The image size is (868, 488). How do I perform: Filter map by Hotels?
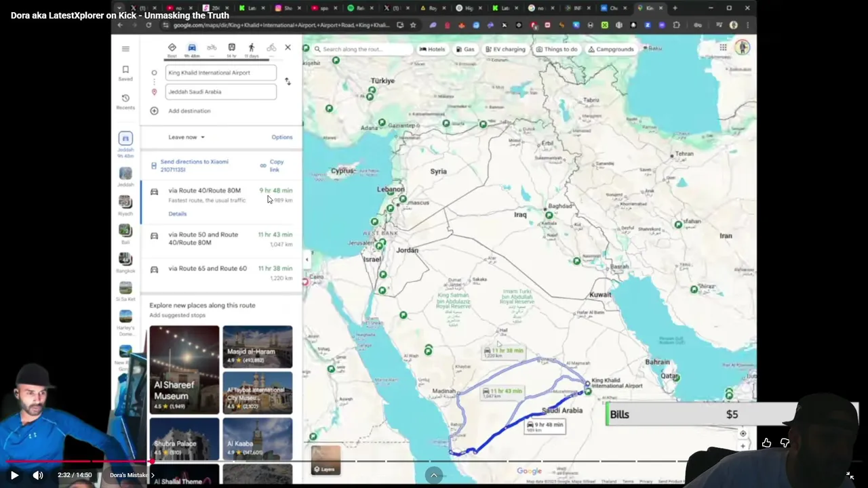[433, 49]
